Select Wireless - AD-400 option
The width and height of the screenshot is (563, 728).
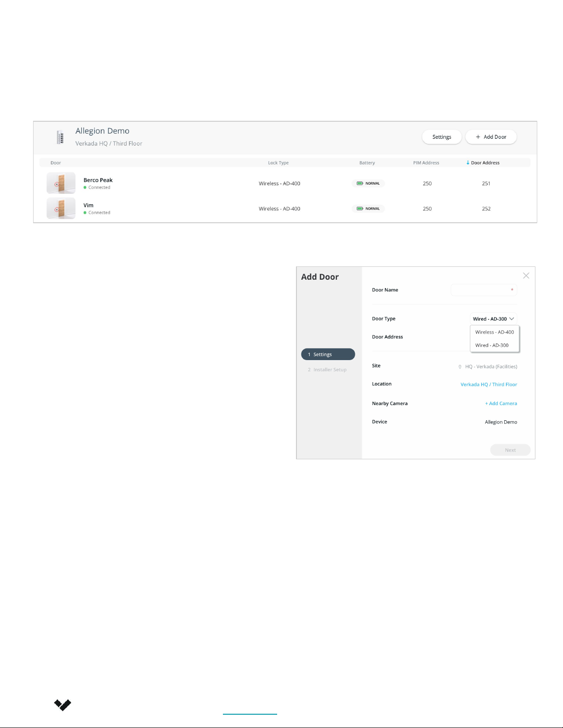[495, 332]
